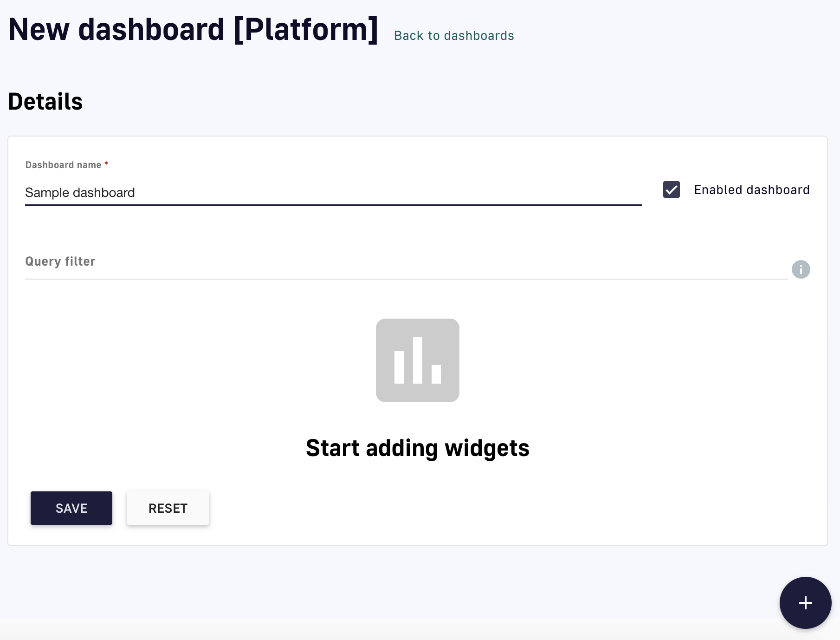Image resolution: width=840 pixels, height=640 pixels.
Task: Click the "Details" section heading
Action: pyautogui.click(x=45, y=102)
